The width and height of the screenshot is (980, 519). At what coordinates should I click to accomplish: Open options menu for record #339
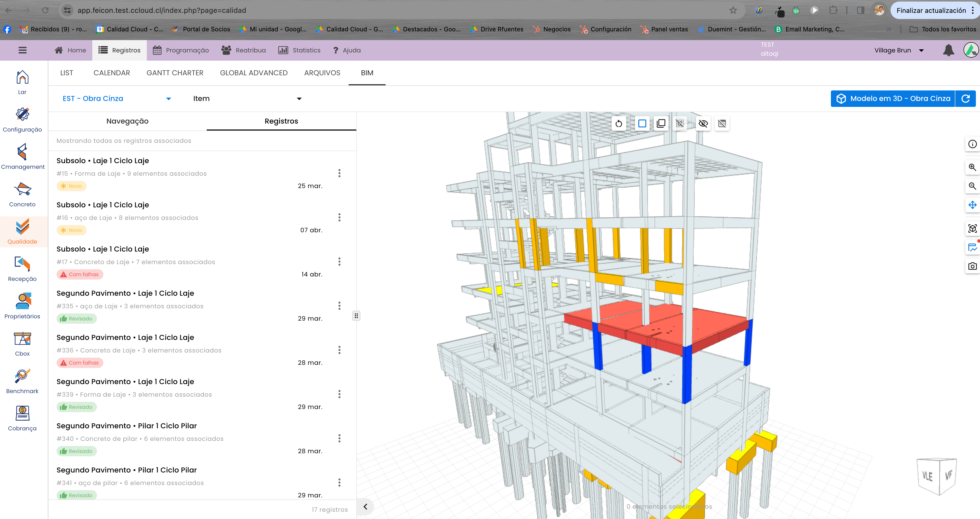(339, 394)
